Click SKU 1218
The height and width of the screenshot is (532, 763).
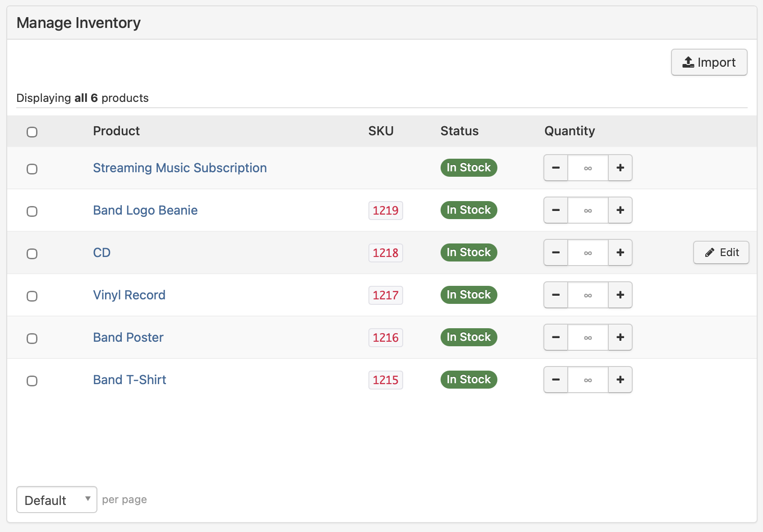point(386,253)
